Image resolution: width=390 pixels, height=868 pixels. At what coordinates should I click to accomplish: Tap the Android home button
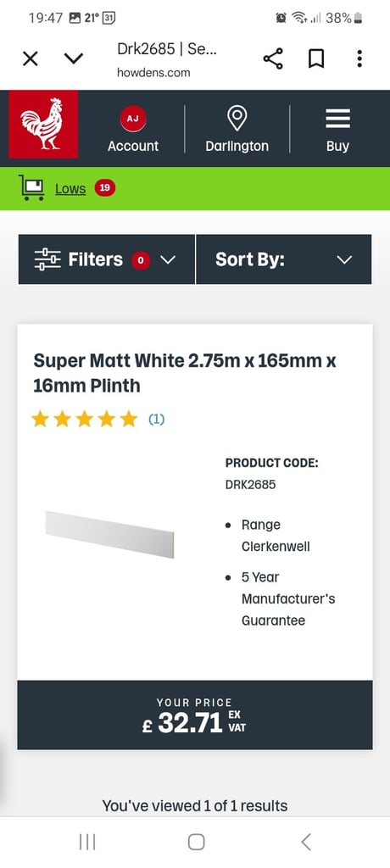[x=196, y=842]
